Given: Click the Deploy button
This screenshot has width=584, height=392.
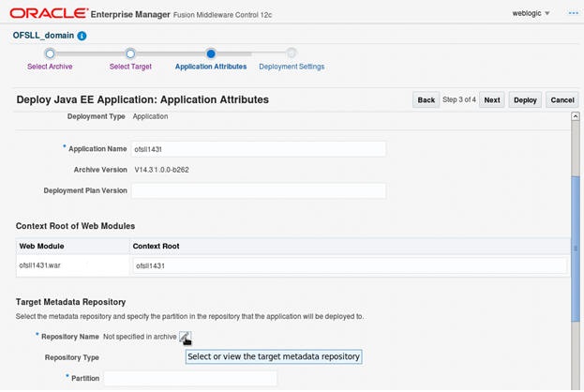Looking at the screenshot, I should pos(525,99).
